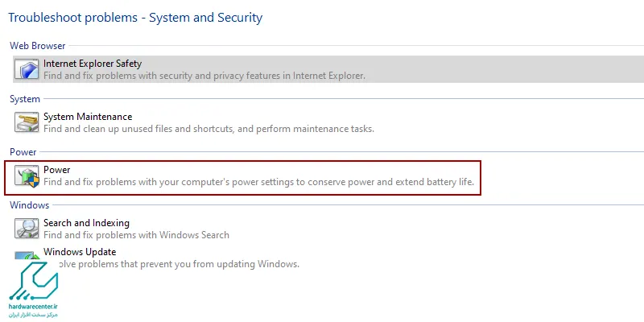Open the Internet Explorer Safety shield icon

pos(27,68)
